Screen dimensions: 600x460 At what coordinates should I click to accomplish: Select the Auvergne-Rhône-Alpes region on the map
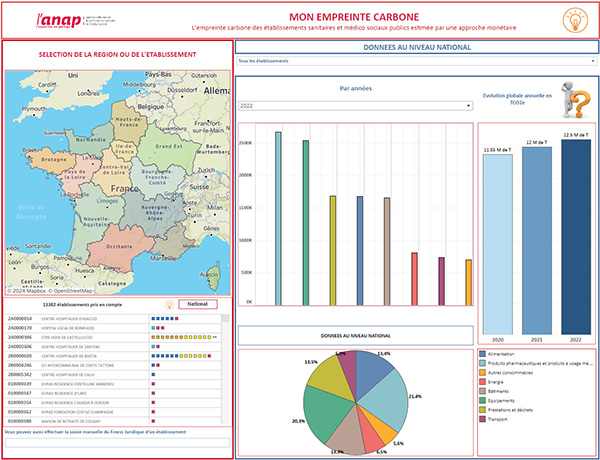pos(154,214)
